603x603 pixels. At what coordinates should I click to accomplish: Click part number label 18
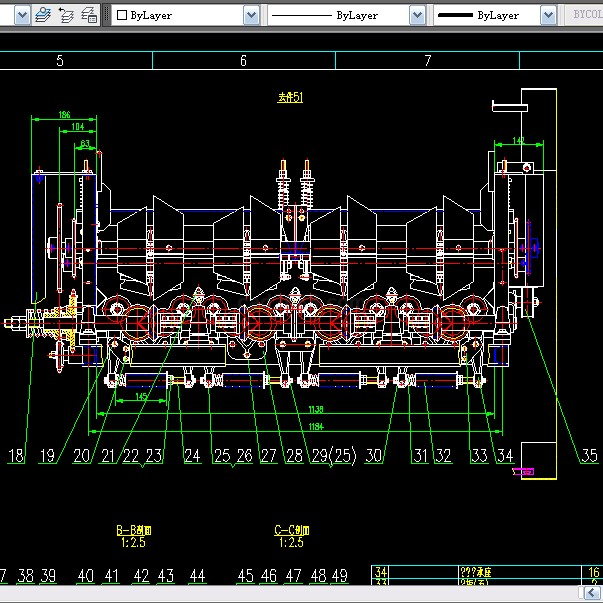(16, 456)
